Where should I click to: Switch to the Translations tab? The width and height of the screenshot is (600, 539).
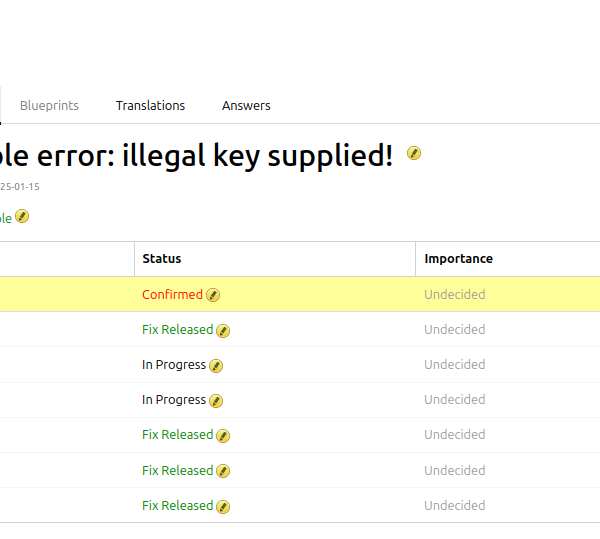[150, 105]
